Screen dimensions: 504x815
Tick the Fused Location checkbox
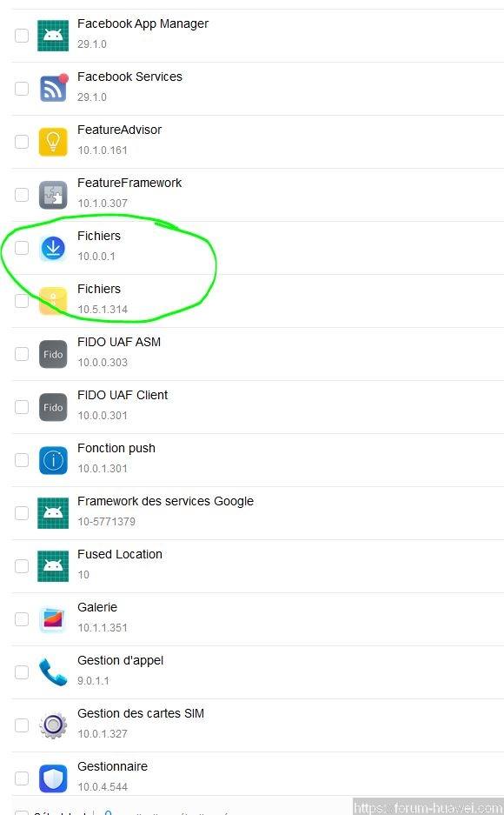(x=21, y=566)
